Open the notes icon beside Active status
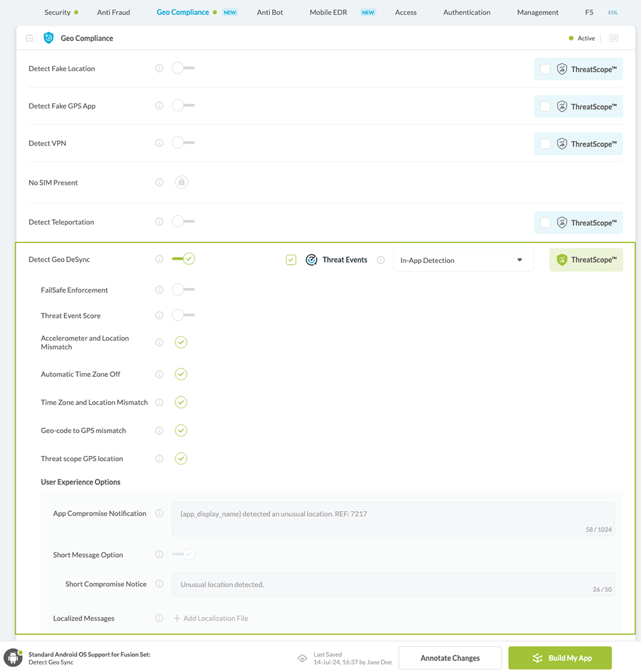 point(613,38)
